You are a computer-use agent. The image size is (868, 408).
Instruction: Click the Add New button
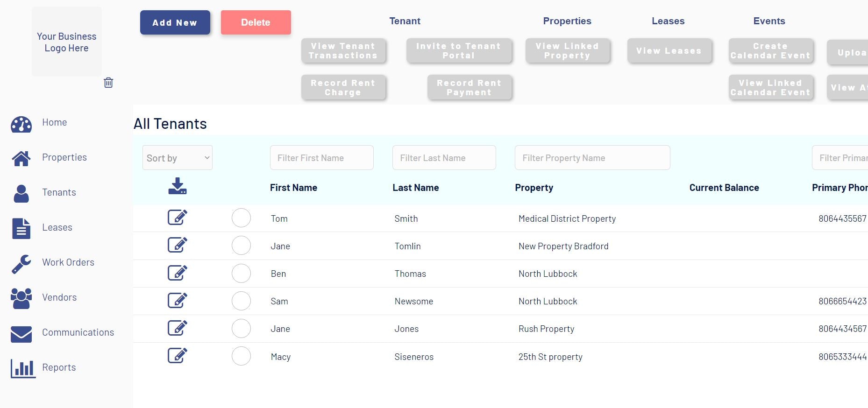[x=175, y=22]
